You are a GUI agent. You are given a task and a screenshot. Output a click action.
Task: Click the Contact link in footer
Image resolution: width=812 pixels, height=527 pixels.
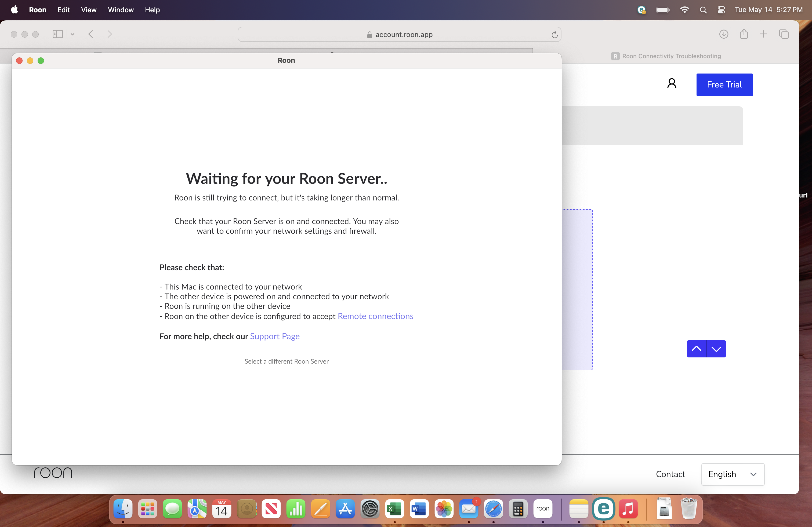tap(670, 474)
